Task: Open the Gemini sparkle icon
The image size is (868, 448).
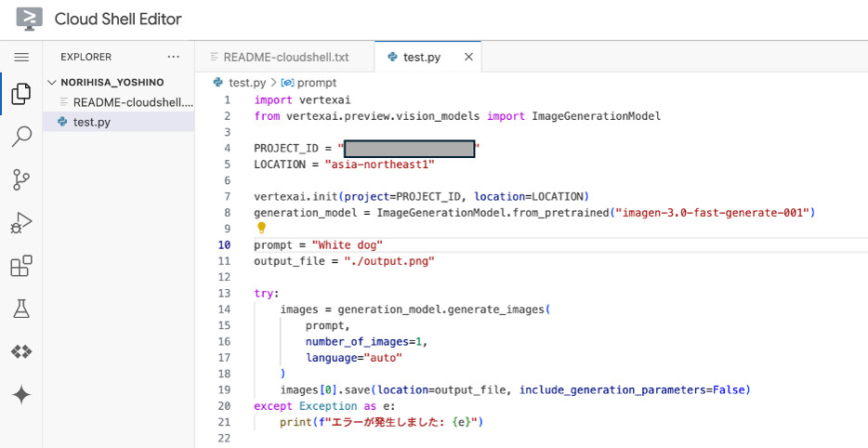Action: (x=20, y=395)
